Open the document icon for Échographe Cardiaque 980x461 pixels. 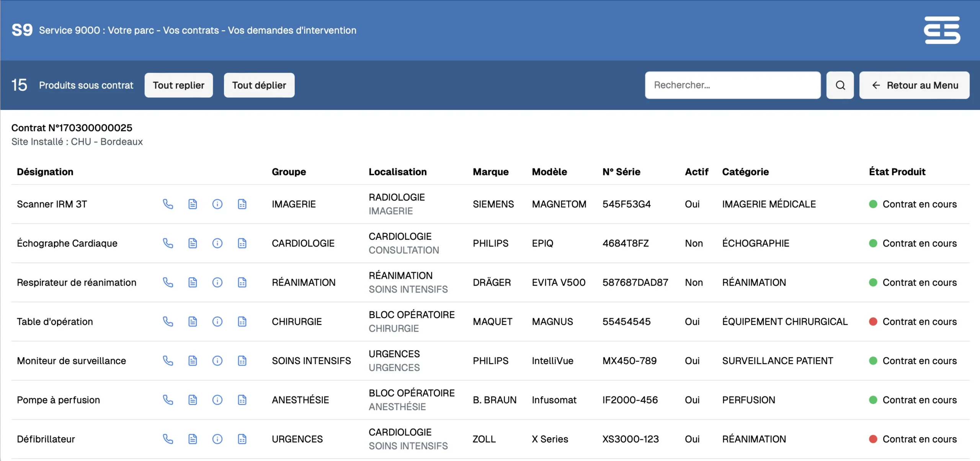(x=193, y=243)
